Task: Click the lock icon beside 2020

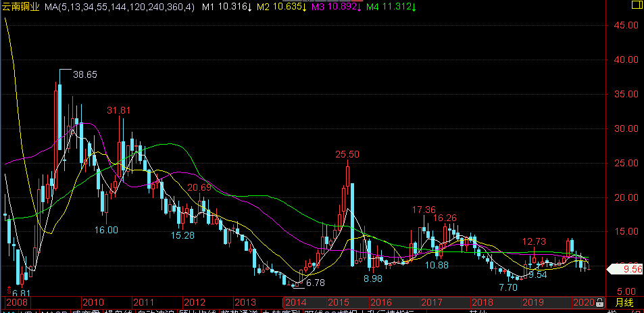Action: pos(599,303)
